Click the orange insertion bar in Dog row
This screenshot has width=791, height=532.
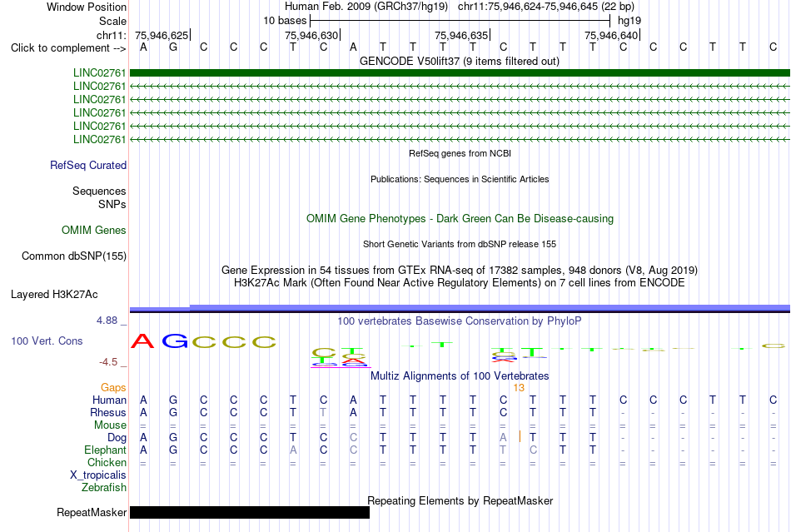point(520,437)
